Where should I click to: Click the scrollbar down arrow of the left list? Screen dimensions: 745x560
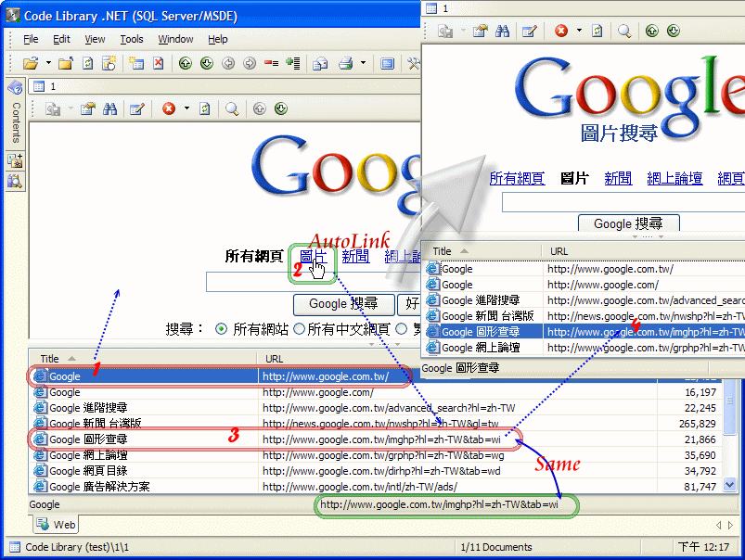[x=729, y=485]
